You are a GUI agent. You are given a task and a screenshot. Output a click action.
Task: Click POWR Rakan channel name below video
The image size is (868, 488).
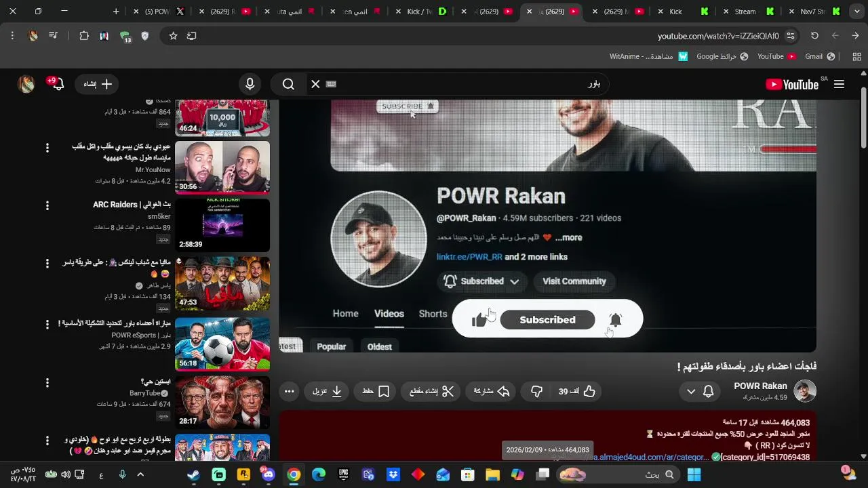pyautogui.click(x=760, y=386)
